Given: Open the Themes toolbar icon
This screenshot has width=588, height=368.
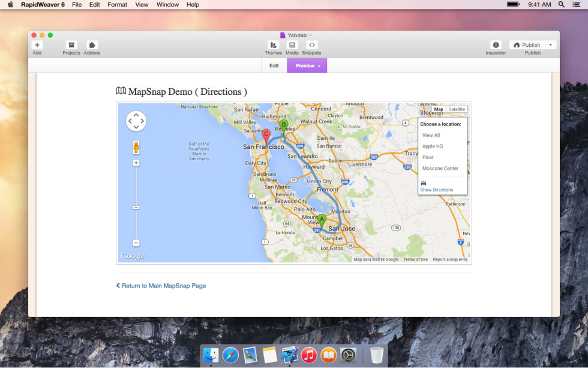Looking at the screenshot, I should pyautogui.click(x=274, y=45).
